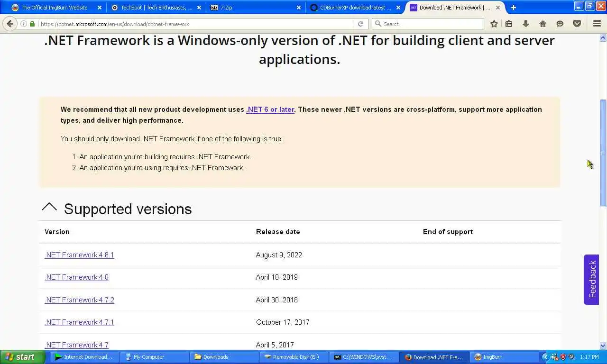This screenshot has width=607, height=364.
Task: Expand hidden system tray icons arrow
Action: click(x=545, y=357)
